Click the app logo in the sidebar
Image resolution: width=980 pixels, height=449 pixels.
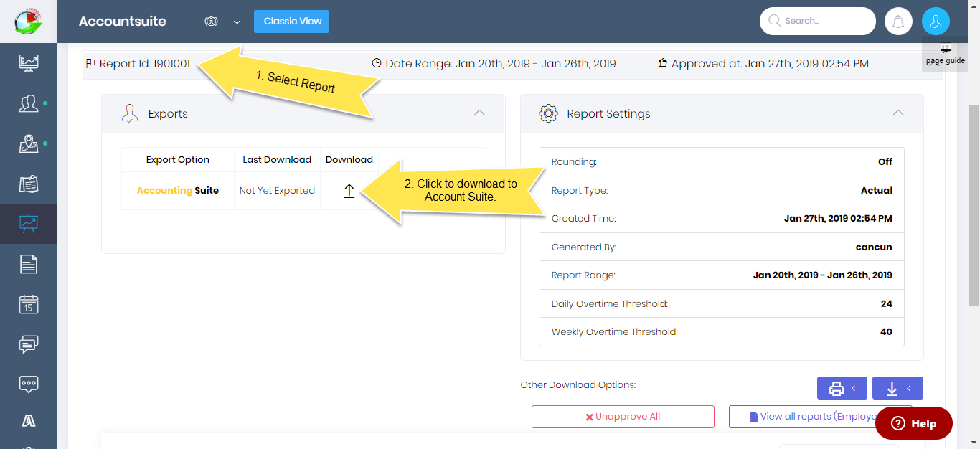click(x=29, y=21)
